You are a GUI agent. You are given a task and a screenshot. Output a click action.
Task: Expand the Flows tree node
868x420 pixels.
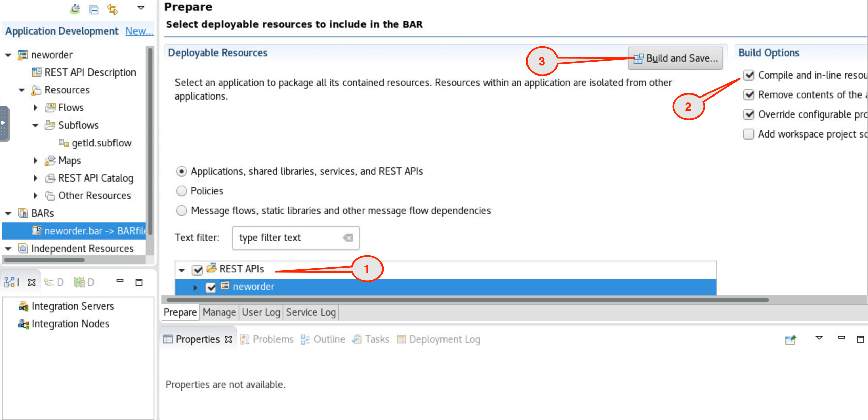[x=36, y=107]
